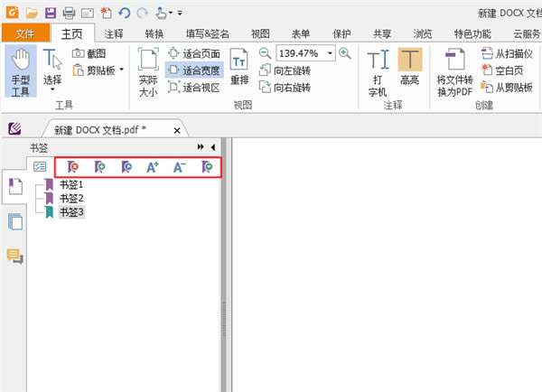This screenshot has height=392, width=542.
Task: Open the 浏览 tab
Action: 423,33
